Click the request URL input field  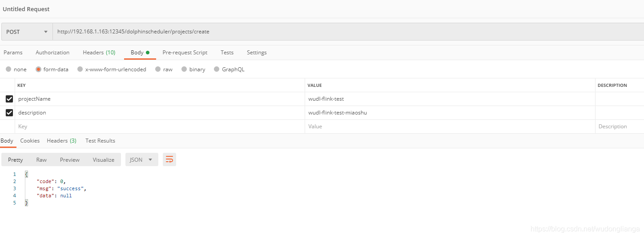[x=347, y=32]
